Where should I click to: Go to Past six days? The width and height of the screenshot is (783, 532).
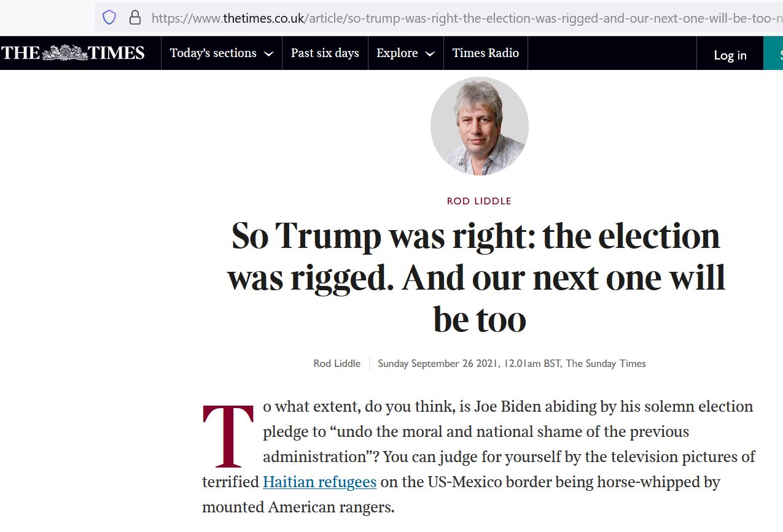pos(325,53)
